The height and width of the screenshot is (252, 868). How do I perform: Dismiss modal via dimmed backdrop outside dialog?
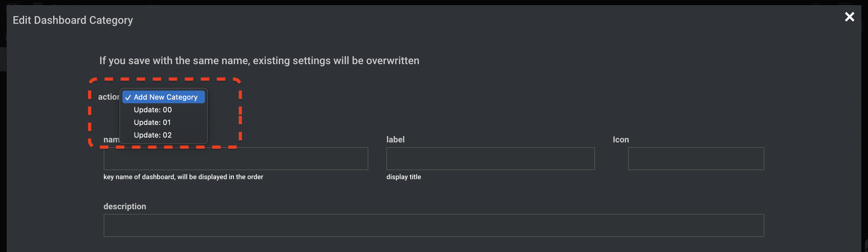coord(3,135)
